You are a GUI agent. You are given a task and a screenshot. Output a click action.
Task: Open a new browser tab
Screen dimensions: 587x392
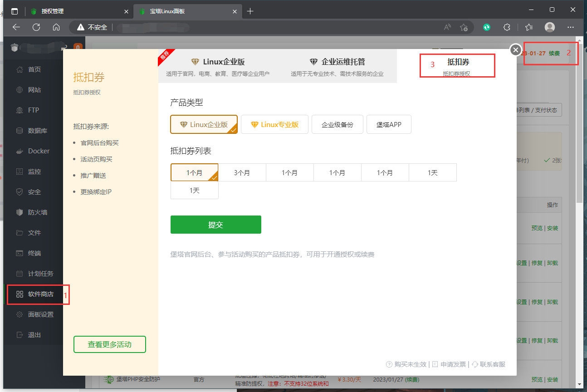tap(250, 11)
